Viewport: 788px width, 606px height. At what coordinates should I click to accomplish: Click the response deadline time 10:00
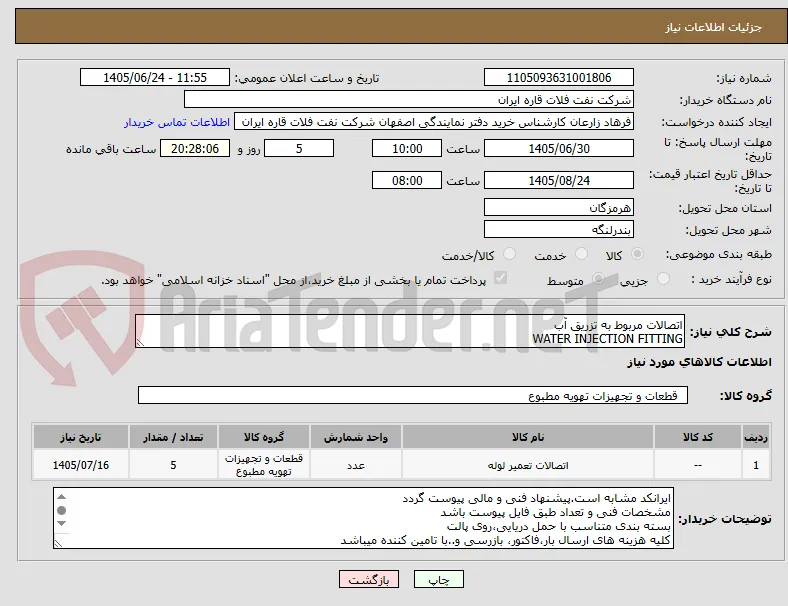[407, 149]
